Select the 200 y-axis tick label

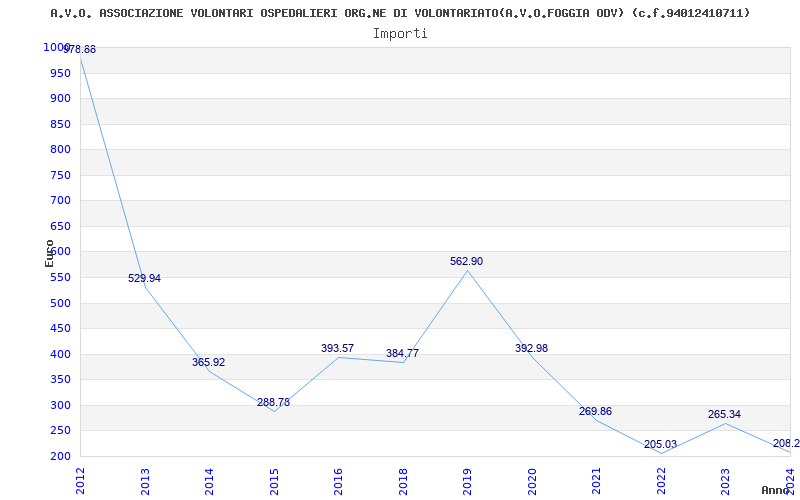(61, 456)
